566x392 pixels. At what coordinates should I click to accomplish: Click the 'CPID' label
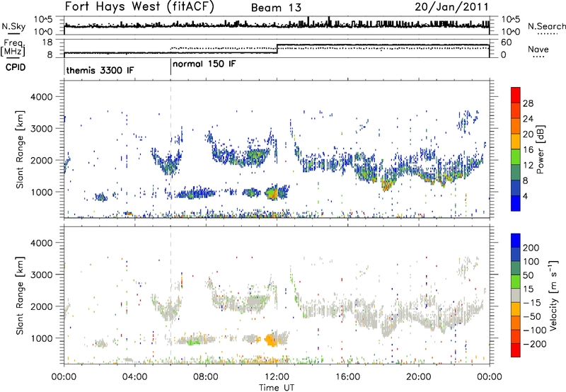click(x=15, y=67)
